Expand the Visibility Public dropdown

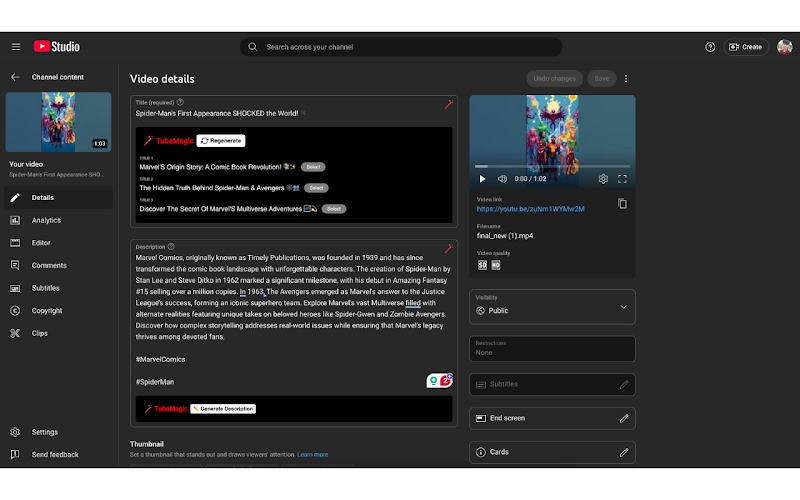point(552,307)
